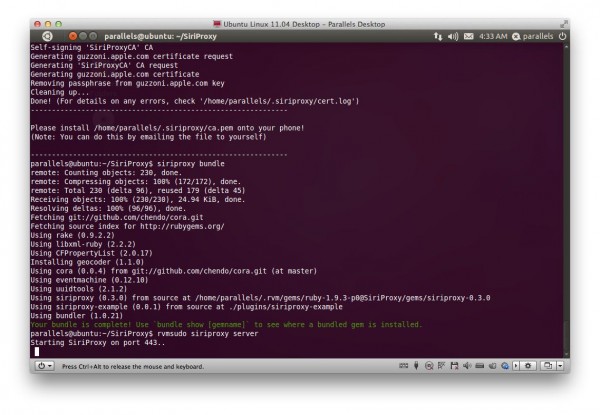Click 'Self-signing SiriProxyCA CA' line
600x415 pixels.
tap(91, 47)
